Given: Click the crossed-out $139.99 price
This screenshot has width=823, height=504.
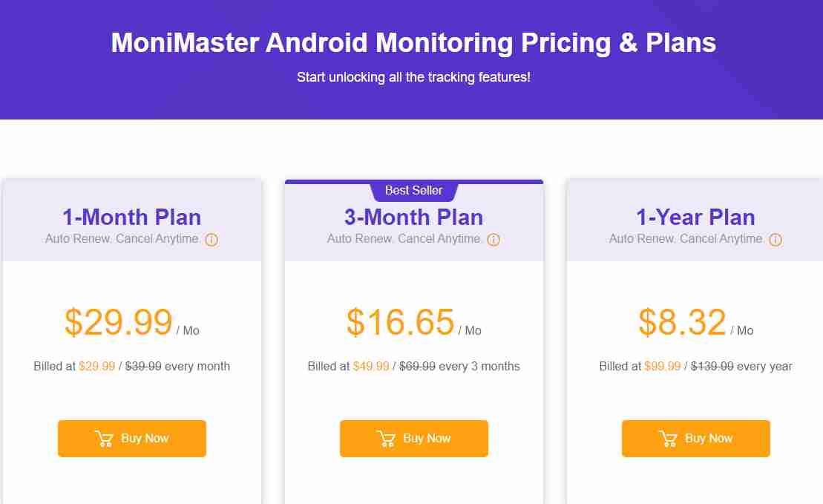Looking at the screenshot, I should pyautogui.click(x=712, y=366).
